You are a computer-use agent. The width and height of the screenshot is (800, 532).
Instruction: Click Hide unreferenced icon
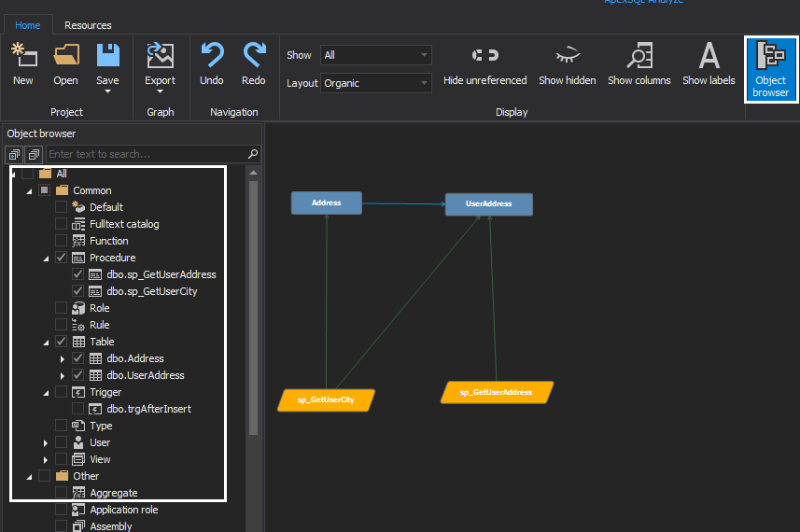click(x=484, y=57)
